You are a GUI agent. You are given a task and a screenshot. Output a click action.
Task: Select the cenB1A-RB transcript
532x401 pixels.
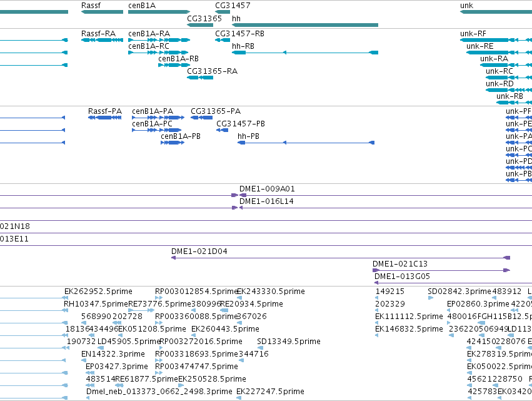pos(174,65)
